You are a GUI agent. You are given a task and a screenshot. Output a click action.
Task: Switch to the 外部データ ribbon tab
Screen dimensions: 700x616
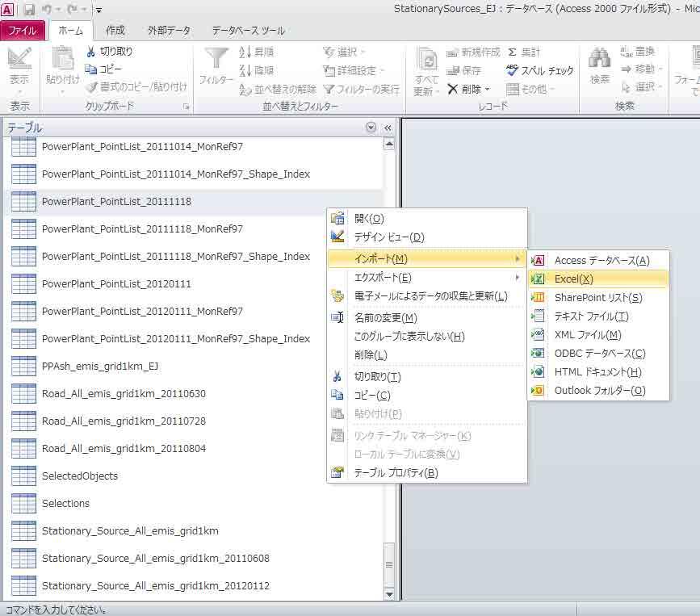(x=169, y=31)
